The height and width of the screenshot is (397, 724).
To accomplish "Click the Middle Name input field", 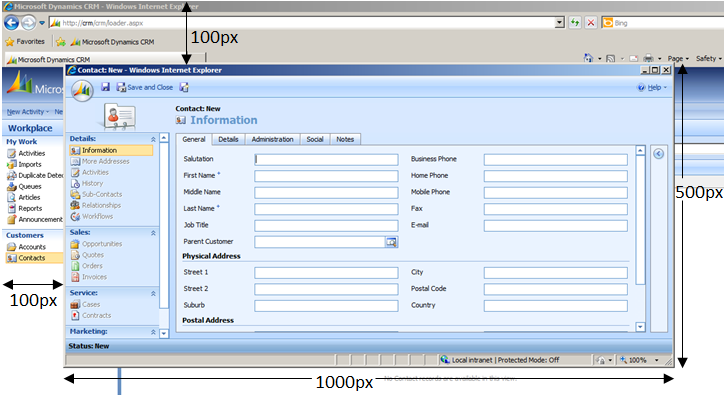I will point(326,193).
